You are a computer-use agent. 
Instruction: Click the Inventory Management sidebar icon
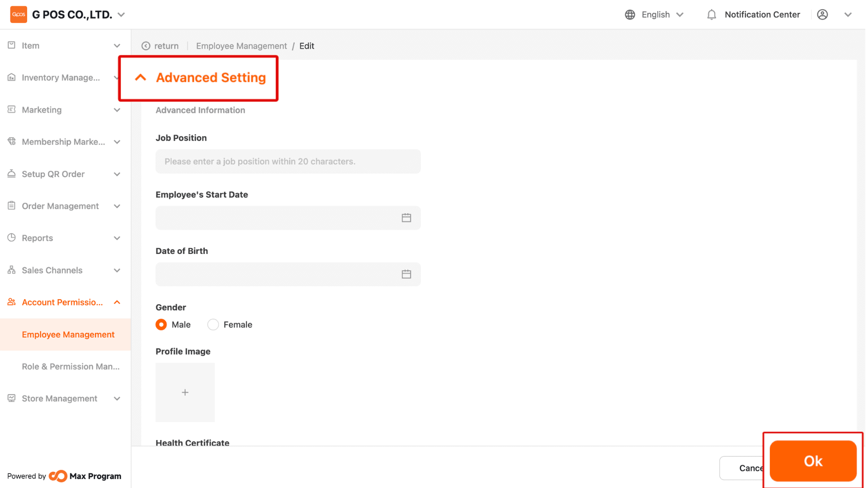pos(12,77)
